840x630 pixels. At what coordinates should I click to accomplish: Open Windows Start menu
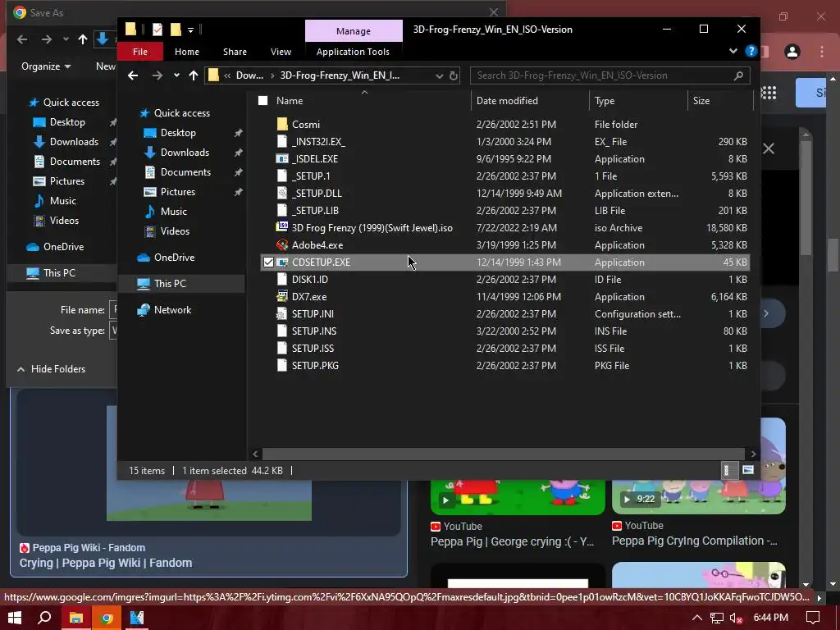tap(15, 618)
